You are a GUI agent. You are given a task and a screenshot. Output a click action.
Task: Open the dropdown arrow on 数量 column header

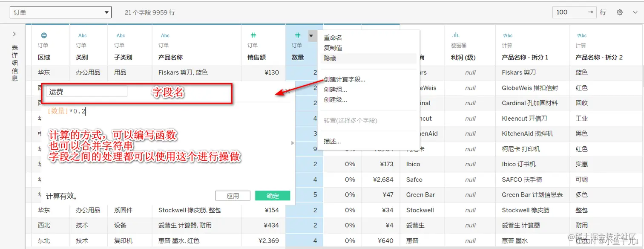tap(311, 36)
